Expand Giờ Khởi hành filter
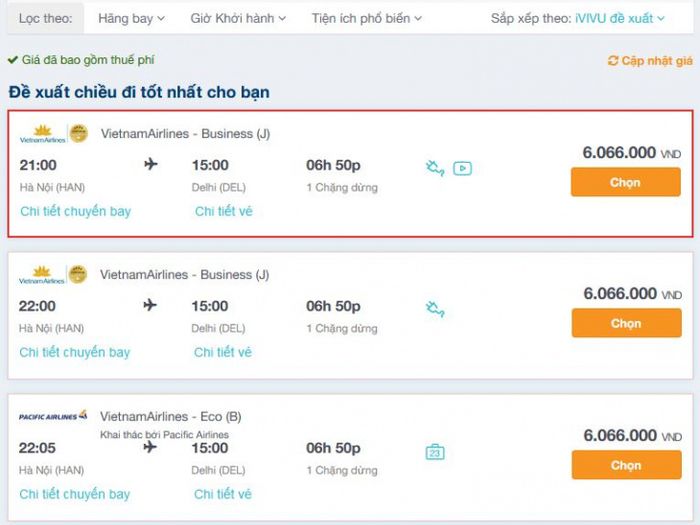Image resolution: width=700 pixels, height=525 pixels. [238, 18]
